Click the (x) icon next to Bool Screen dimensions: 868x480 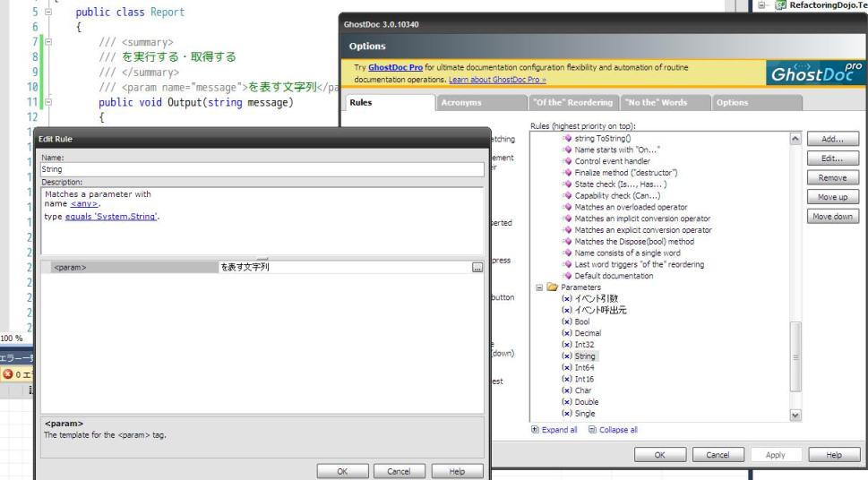pos(567,321)
